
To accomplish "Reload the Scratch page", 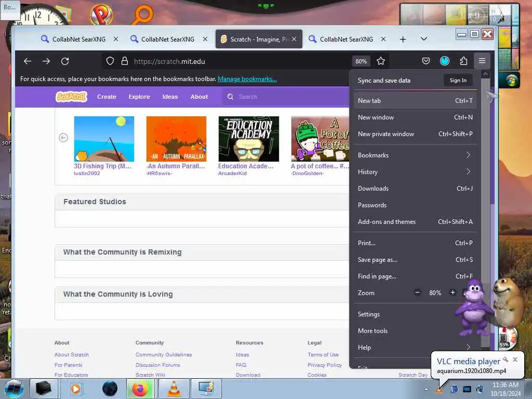I will click(65, 61).
